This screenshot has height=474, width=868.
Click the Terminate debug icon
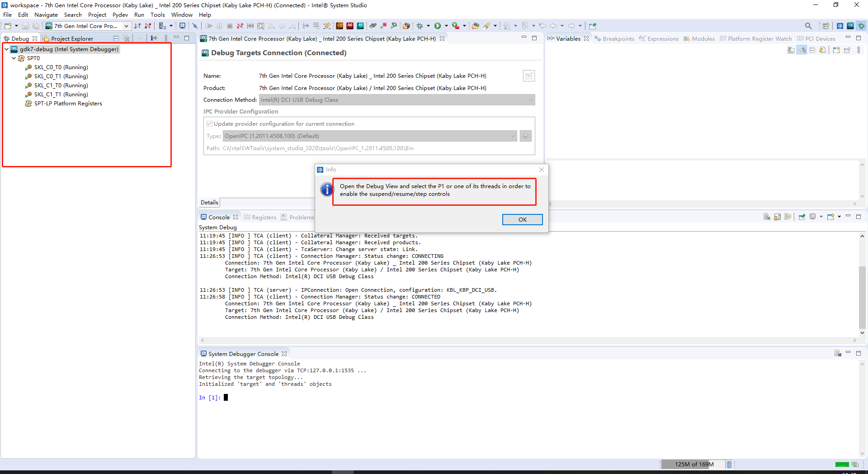(230, 26)
